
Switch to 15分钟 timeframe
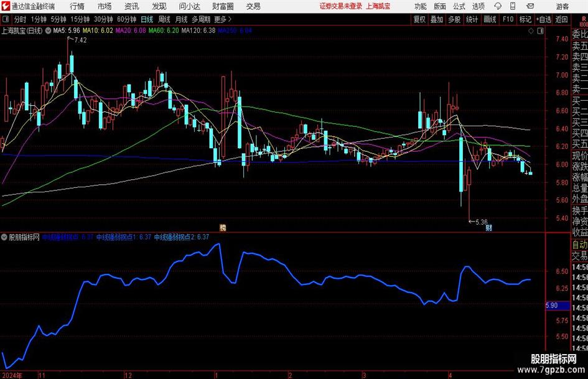point(80,19)
